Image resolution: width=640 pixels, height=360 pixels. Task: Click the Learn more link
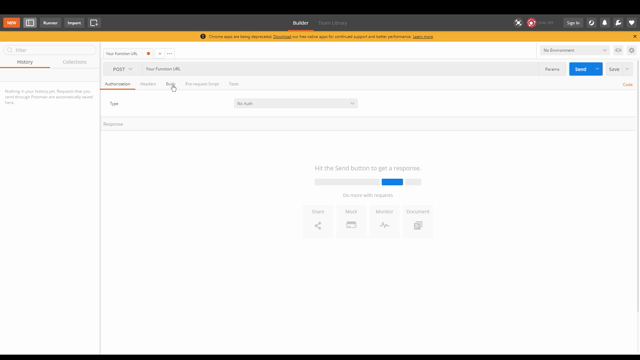pyautogui.click(x=423, y=37)
